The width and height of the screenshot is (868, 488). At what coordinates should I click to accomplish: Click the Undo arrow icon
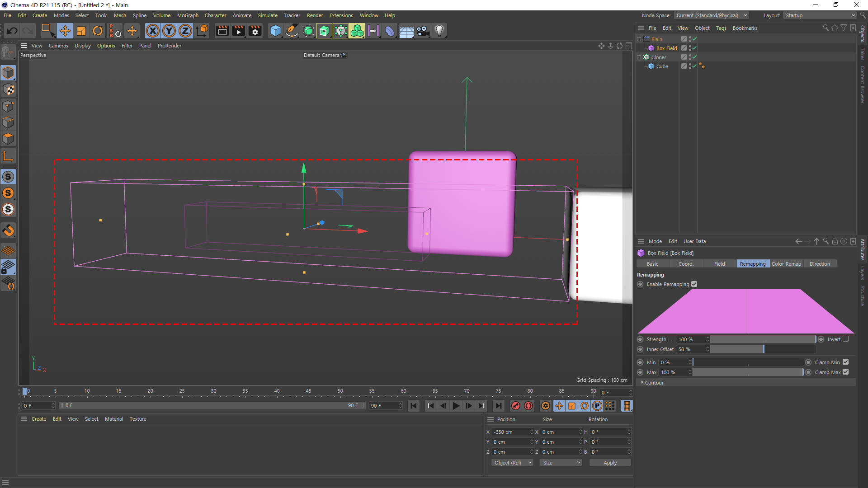[x=12, y=31]
